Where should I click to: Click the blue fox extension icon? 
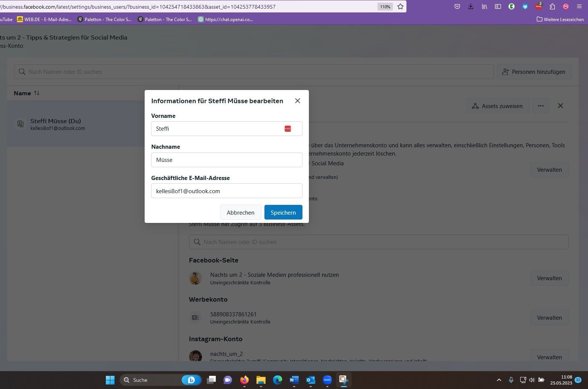[525, 6]
